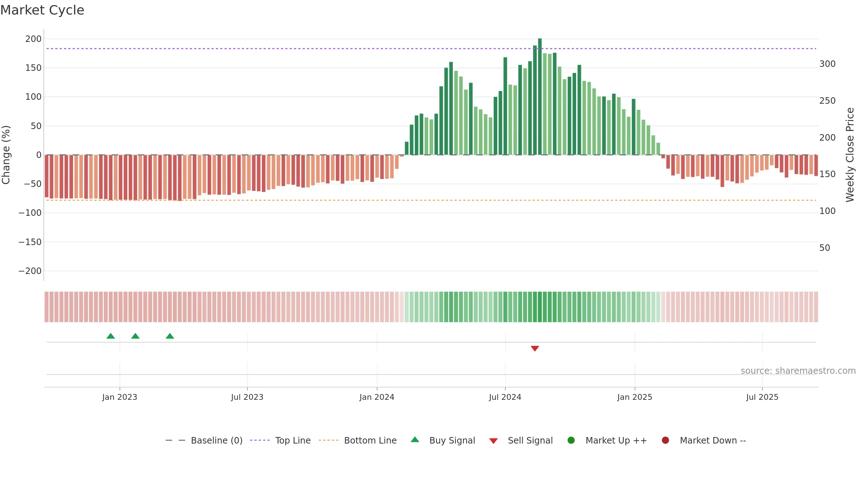Click the Baseline (0) legend entry
868x488 pixels.
(204, 440)
